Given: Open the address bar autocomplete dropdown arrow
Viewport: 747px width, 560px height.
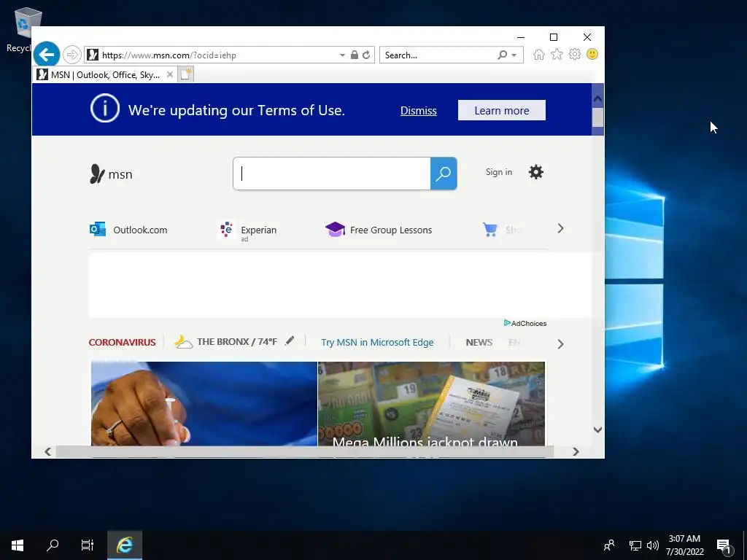Looking at the screenshot, I should point(342,55).
